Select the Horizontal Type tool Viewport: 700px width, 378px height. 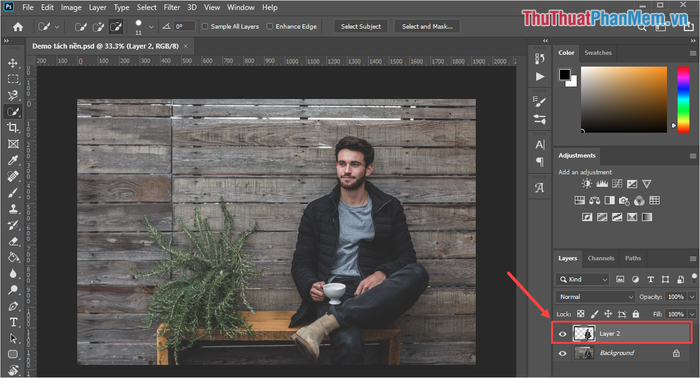[13, 322]
